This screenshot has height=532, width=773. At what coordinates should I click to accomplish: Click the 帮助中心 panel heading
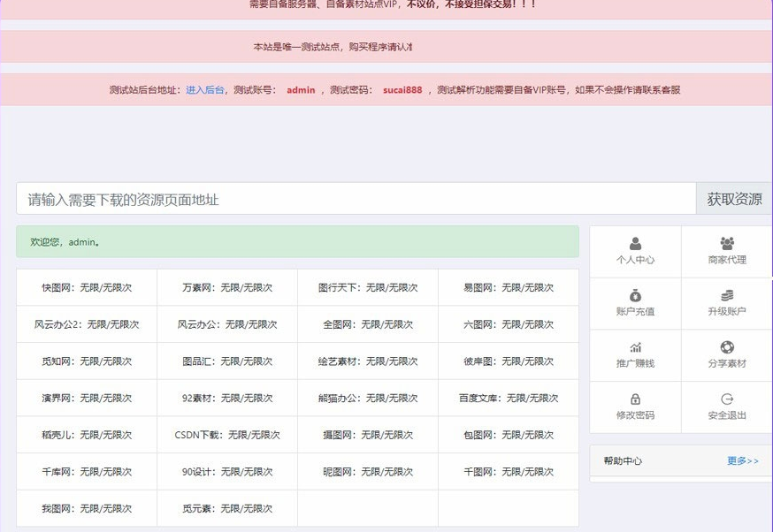pos(623,461)
